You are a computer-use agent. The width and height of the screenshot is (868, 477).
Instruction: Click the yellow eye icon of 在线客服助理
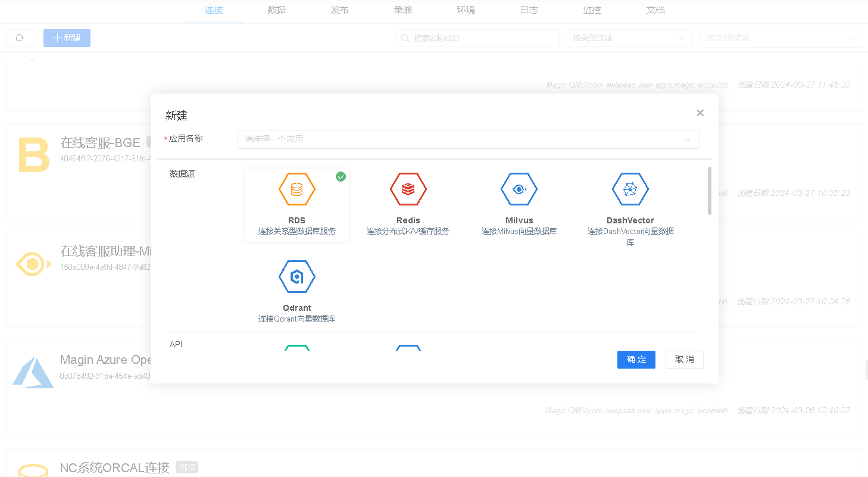click(33, 264)
